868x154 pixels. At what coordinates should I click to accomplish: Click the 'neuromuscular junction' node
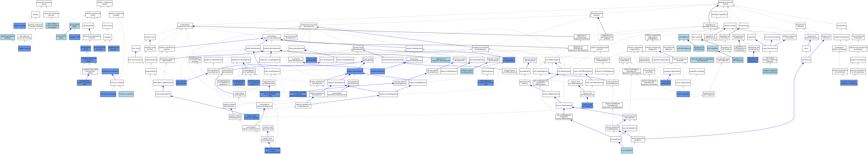point(99,49)
